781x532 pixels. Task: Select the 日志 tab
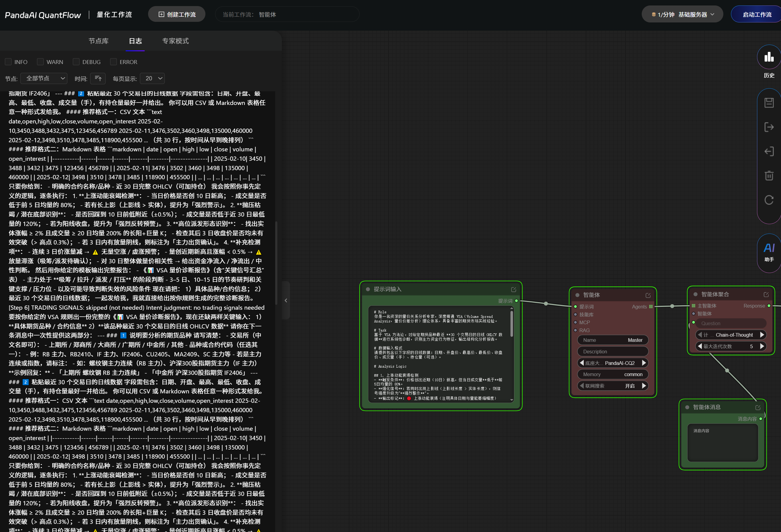(135, 41)
